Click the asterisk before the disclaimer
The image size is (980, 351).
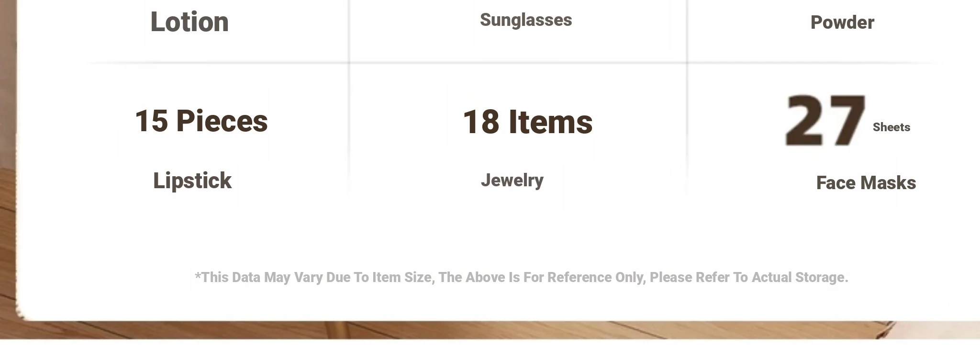pos(198,275)
